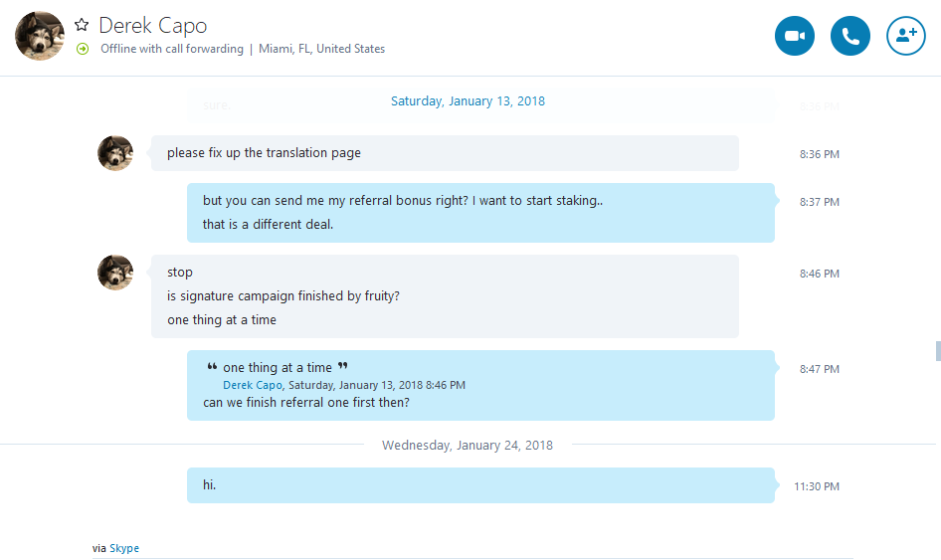This screenshot has width=941, height=560.
Task: Start a video call with Derek Capo
Action: 795,36
